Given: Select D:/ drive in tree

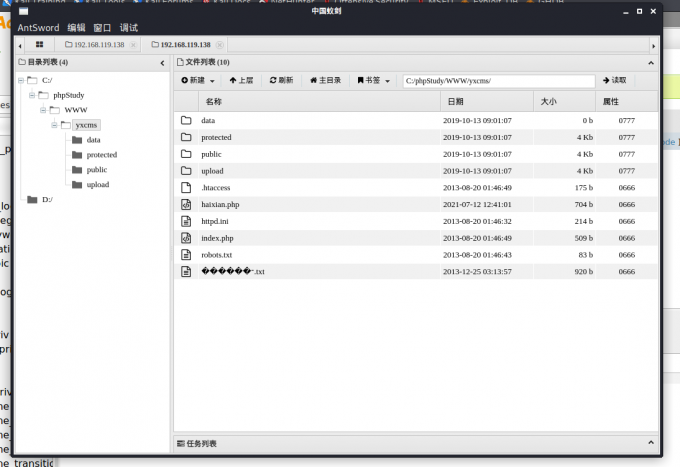Looking at the screenshot, I should pos(47,199).
